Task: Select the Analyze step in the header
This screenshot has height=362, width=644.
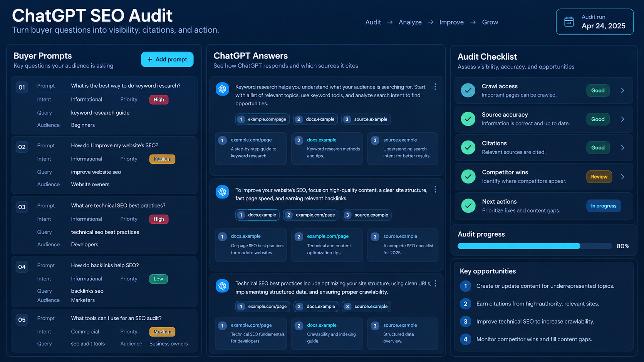Action: [x=410, y=22]
